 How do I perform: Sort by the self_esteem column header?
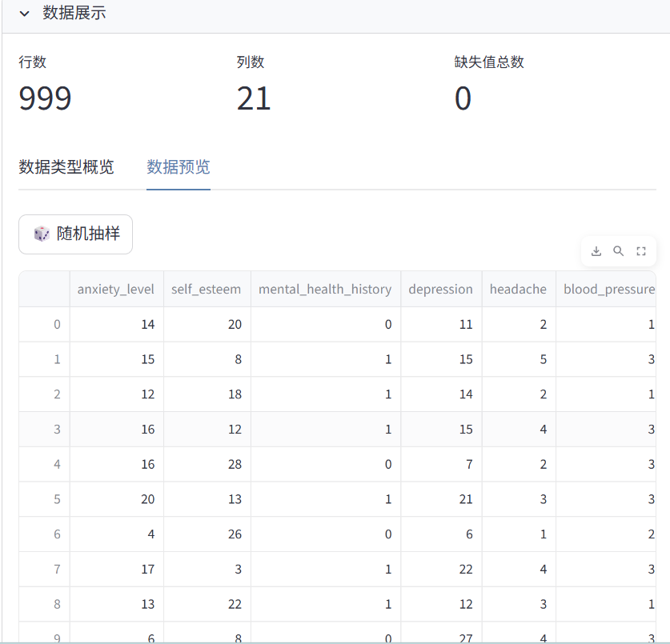pyautogui.click(x=207, y=290)
